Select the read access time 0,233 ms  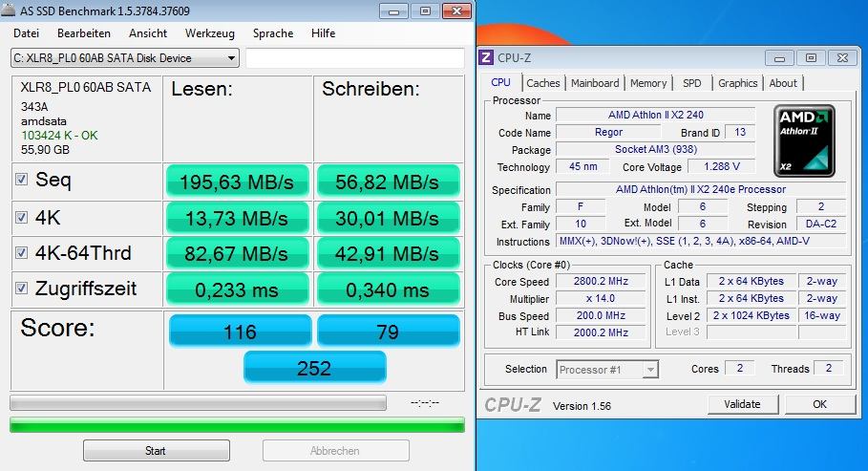(237, 289)
